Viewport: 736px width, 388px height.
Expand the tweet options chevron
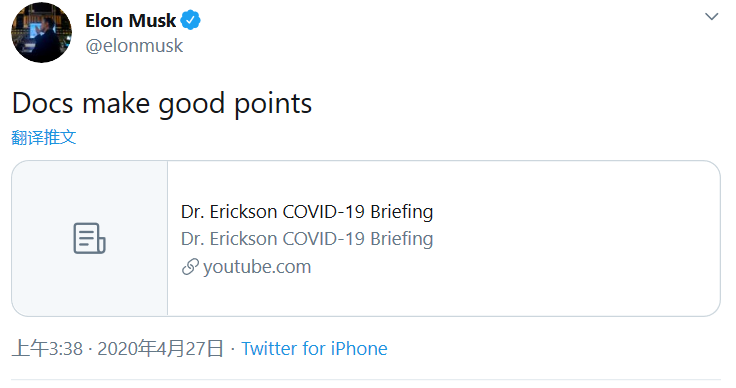(x=712, y=17)
